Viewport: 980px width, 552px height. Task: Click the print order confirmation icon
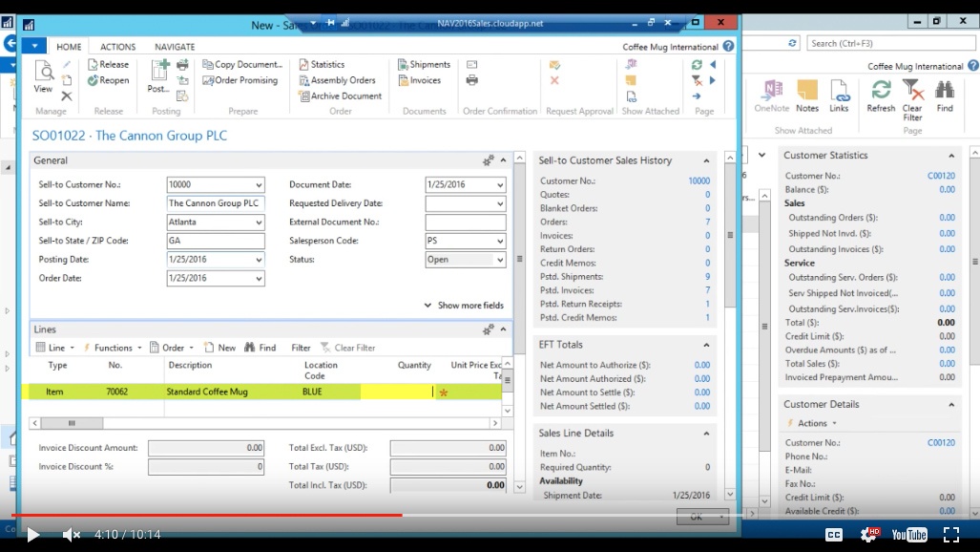pos(472,80)
